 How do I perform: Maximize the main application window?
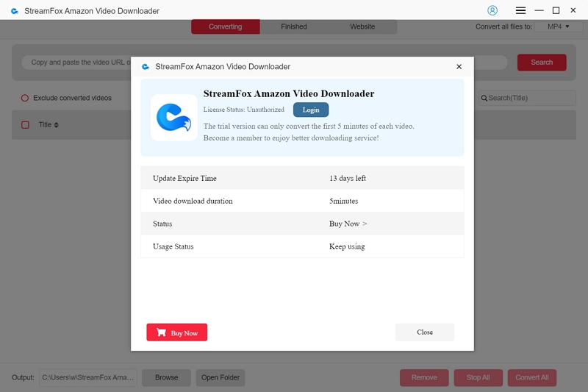click(556, 10)
